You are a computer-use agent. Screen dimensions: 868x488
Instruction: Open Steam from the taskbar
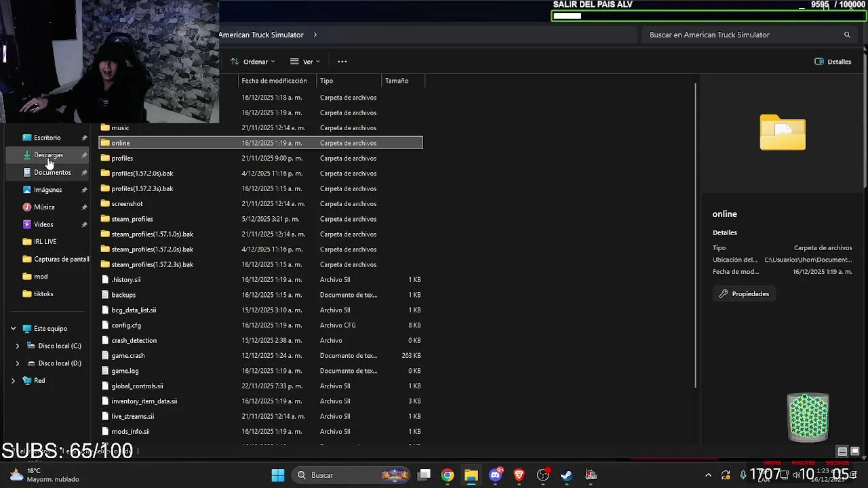[x=567, y=475]
